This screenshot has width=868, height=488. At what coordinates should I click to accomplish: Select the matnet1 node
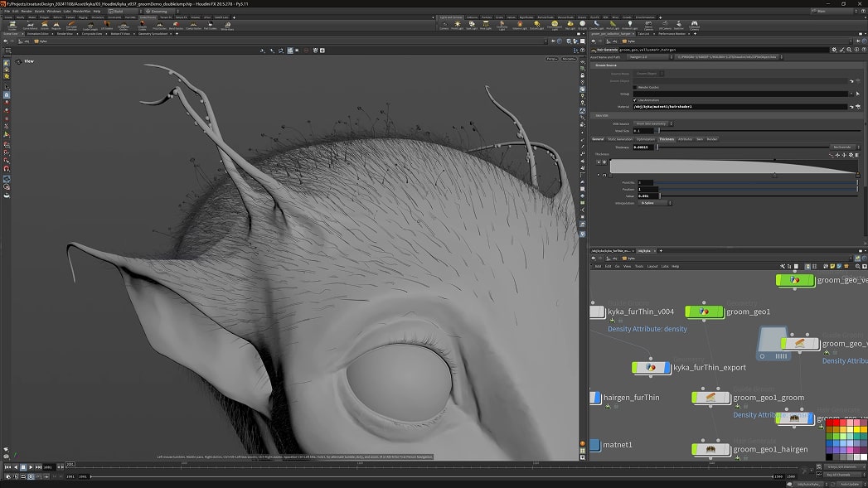click(x=595, y=444)
